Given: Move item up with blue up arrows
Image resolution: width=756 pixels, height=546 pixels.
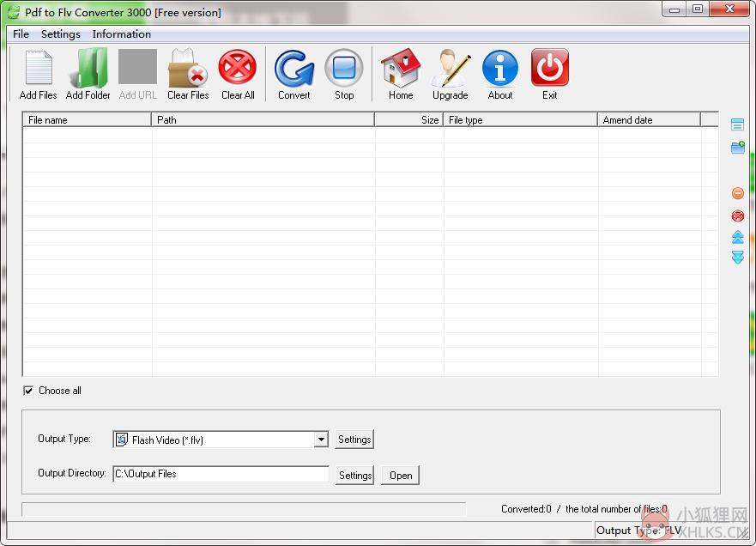Looking at the screenshot, I should coord(738,237).
